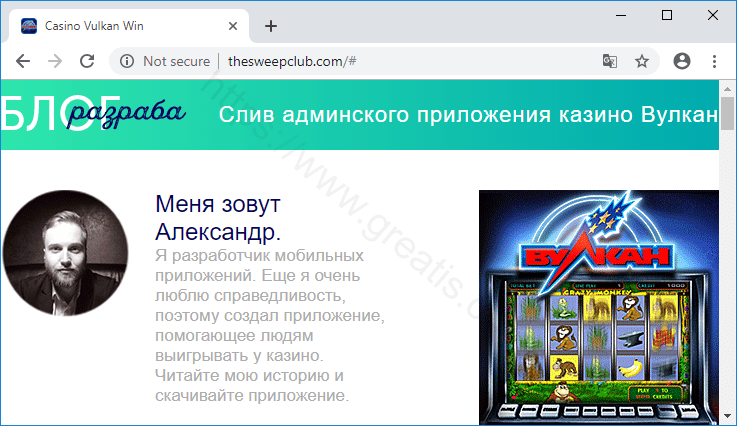
Task: Click the Translate this page icon
Action: coord(609,61)
